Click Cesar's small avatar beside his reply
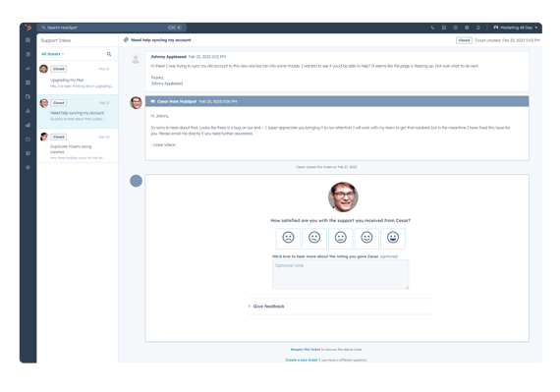The height and width of the screenshot is (392, 560). coord(136,103)
